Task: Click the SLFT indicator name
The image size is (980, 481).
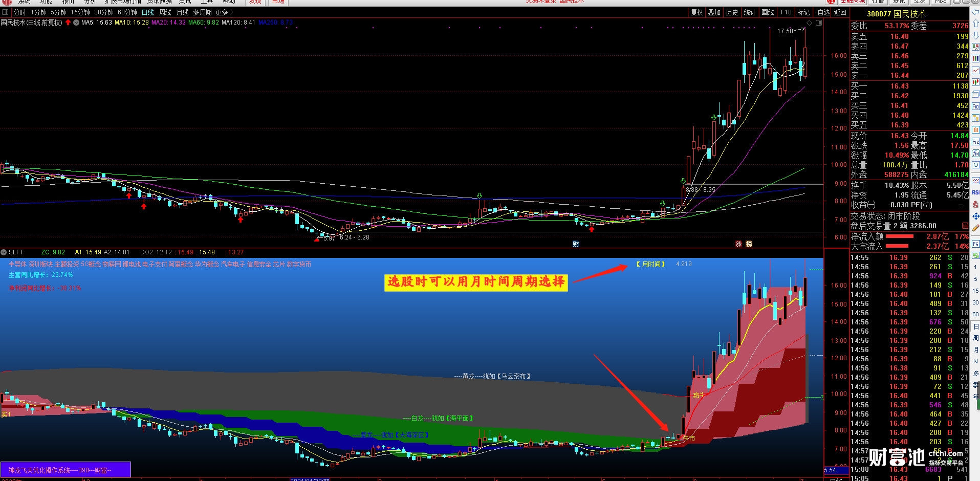Action: [16, 252]
